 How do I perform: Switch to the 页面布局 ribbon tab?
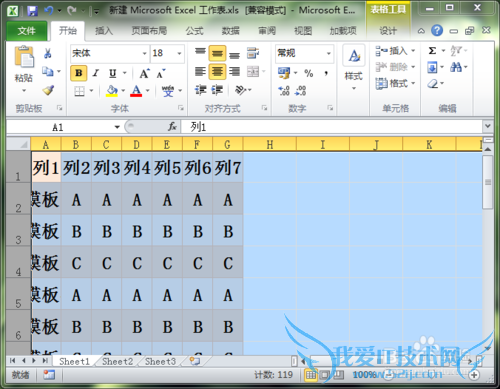[149, 31]
